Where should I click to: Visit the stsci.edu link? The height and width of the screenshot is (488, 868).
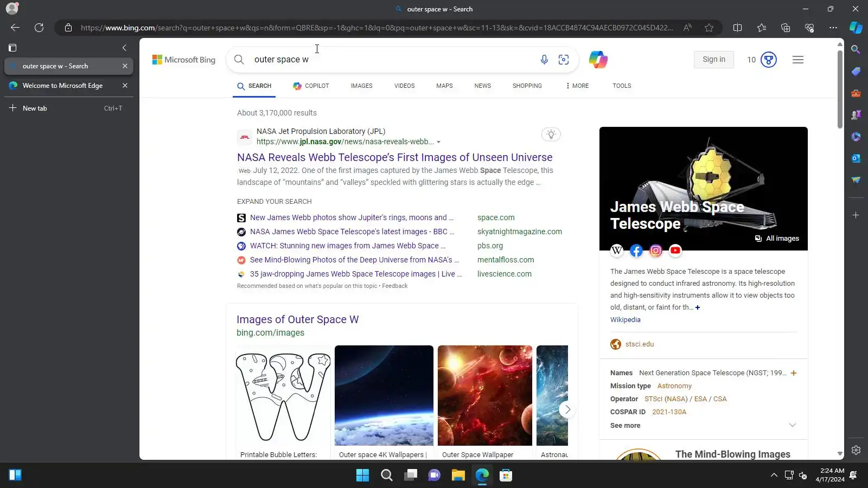[640, 344]
